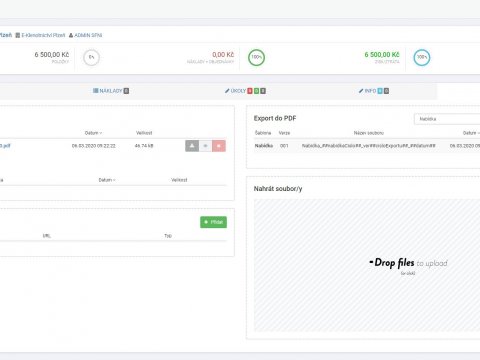Open the green badge beside ÚKOLY

pyautogui.click(x=257, y=91)
